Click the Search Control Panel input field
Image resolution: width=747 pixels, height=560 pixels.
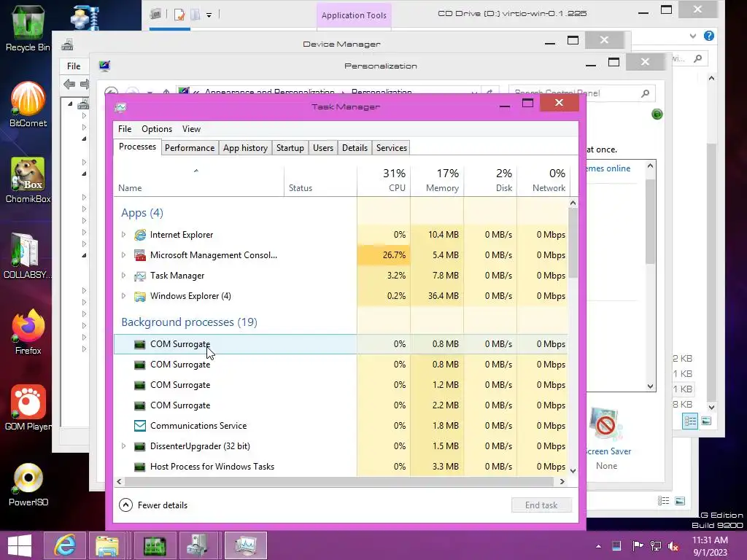[576, 93]
